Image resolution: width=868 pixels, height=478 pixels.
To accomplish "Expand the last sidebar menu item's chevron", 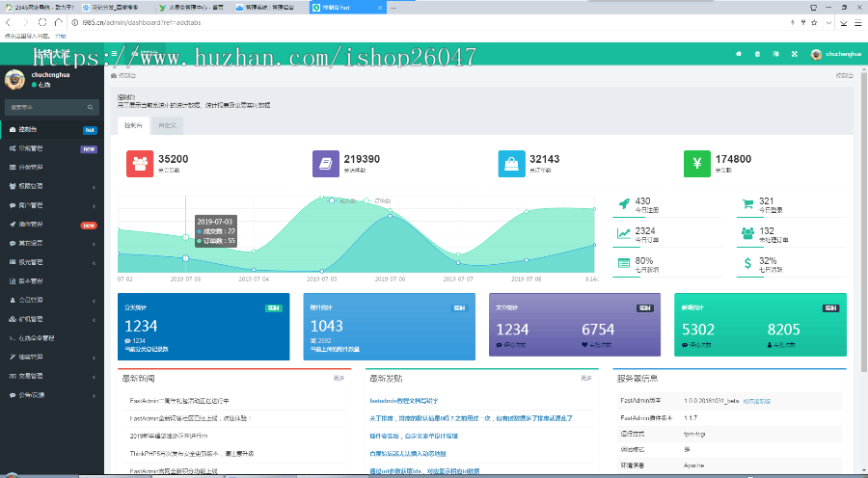I will [94, 395].
